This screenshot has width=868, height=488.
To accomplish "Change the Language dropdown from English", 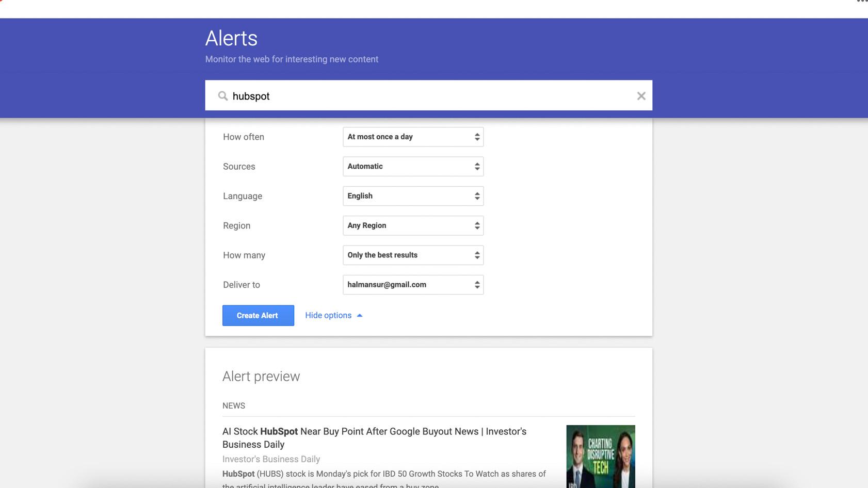I will 413,196.
